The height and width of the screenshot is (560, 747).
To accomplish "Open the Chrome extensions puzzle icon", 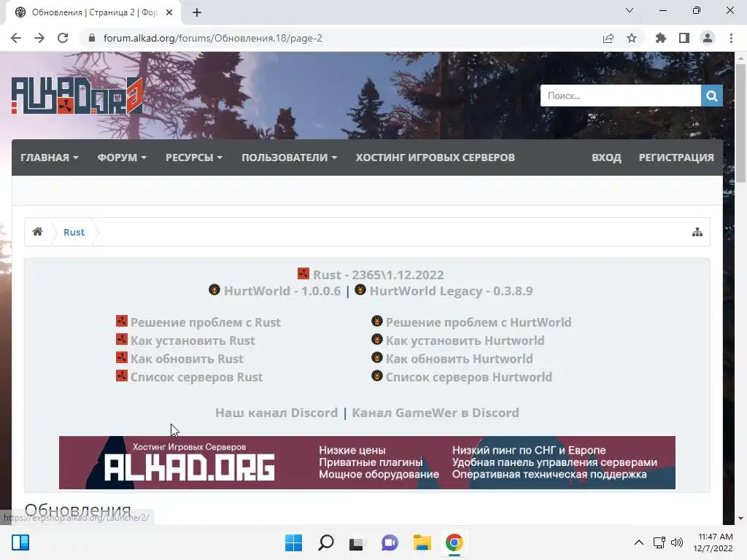I will [x=661, y=38].
